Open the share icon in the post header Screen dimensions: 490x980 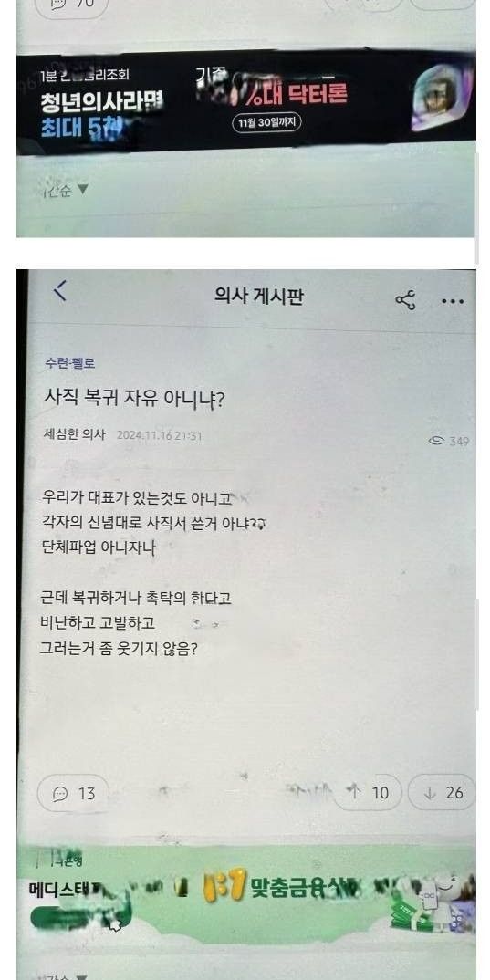(406, 300)
